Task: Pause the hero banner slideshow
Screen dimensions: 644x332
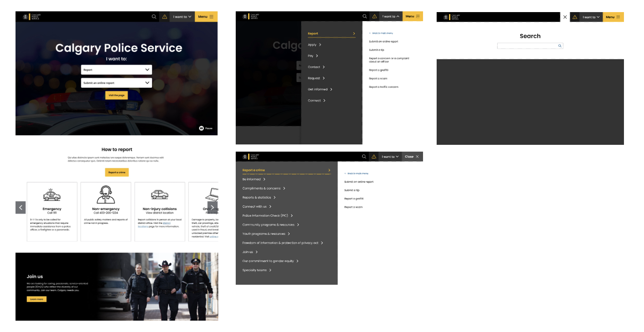Action: click(x=205, y=128)
